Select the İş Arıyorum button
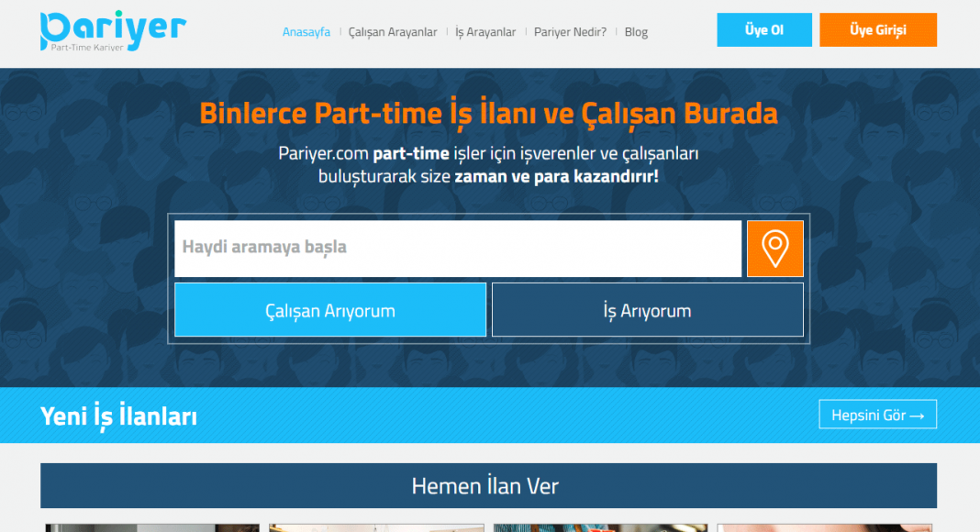 pyautogui.click(x=648, y=310)
